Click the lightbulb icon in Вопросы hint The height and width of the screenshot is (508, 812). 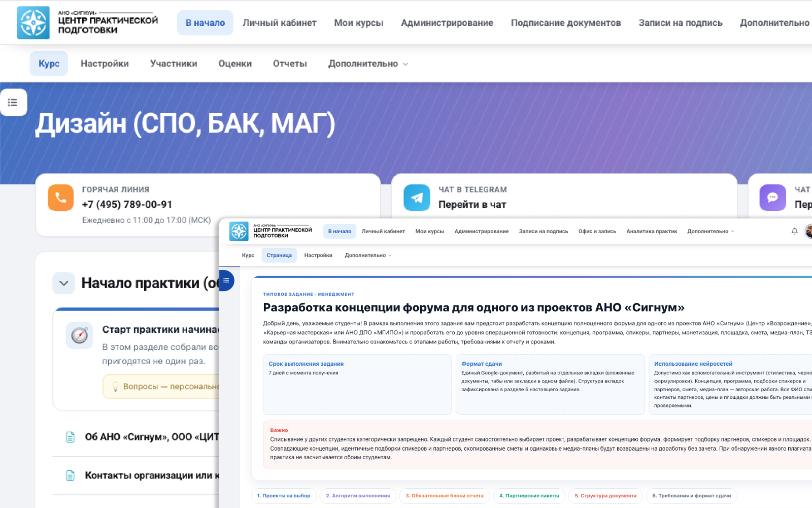pos(115,387)
